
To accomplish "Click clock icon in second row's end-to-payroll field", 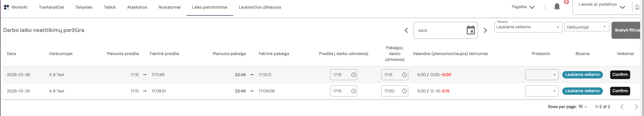I will pos(404,91).
